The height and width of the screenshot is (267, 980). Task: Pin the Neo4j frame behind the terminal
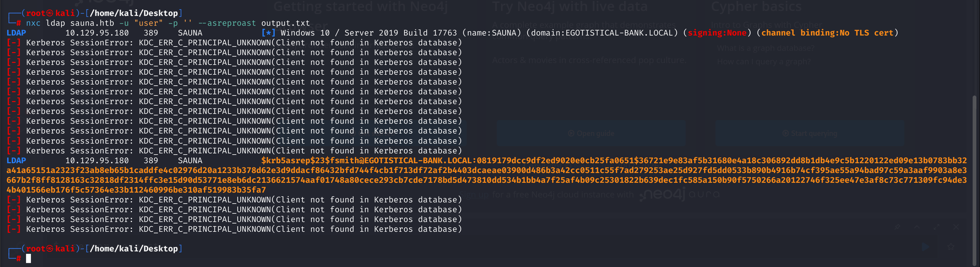pyautogui.click(x=897, y=227)
